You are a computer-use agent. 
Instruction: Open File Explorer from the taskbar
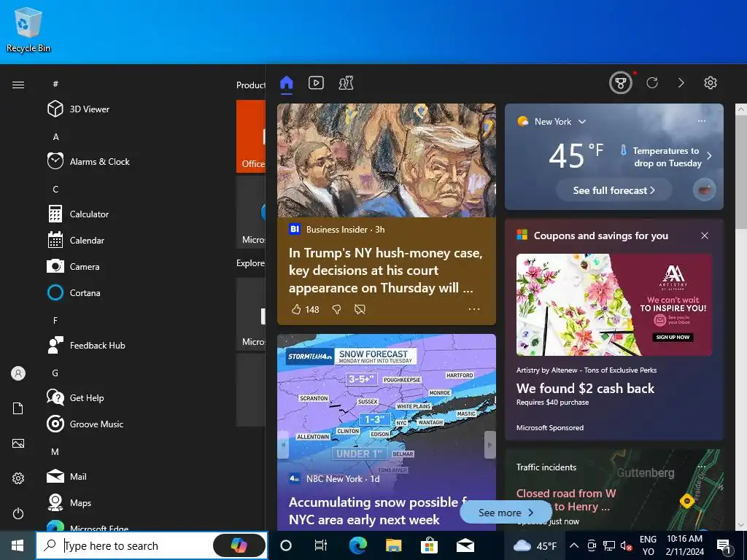393,545
